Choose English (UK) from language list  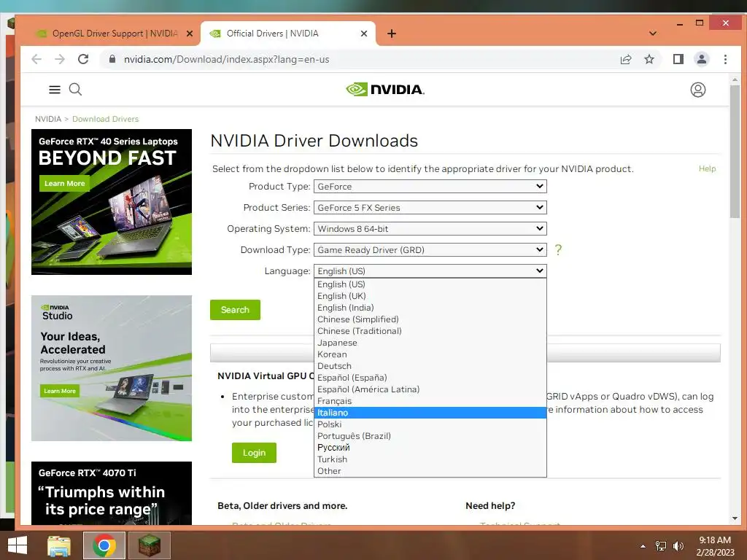click(430, 296)
